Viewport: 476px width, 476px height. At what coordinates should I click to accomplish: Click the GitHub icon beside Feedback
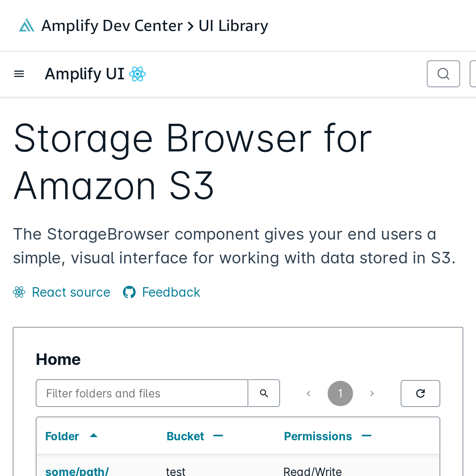click(129, 292)
